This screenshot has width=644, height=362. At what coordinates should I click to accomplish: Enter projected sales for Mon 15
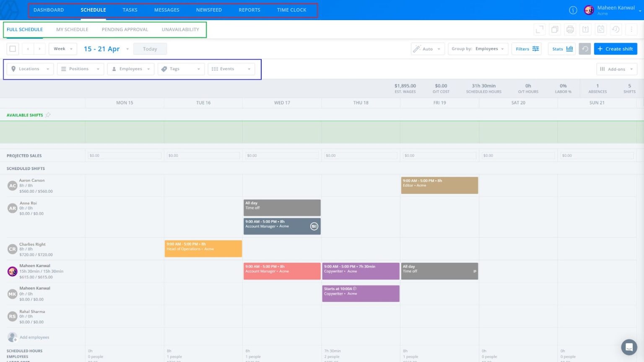[124, 155]
